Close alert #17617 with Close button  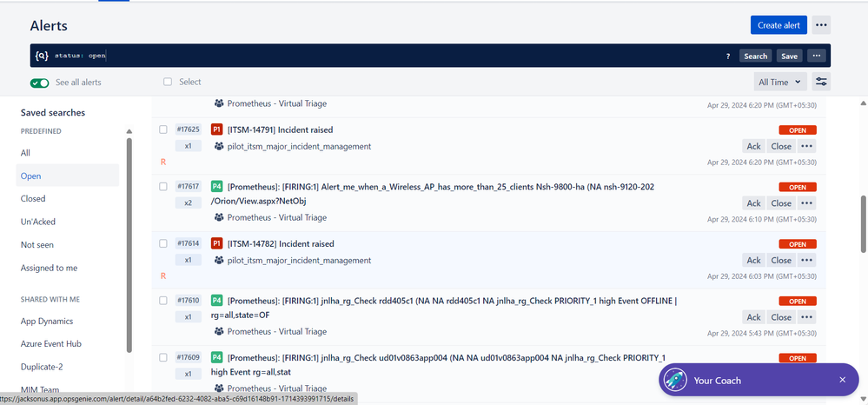781,203
